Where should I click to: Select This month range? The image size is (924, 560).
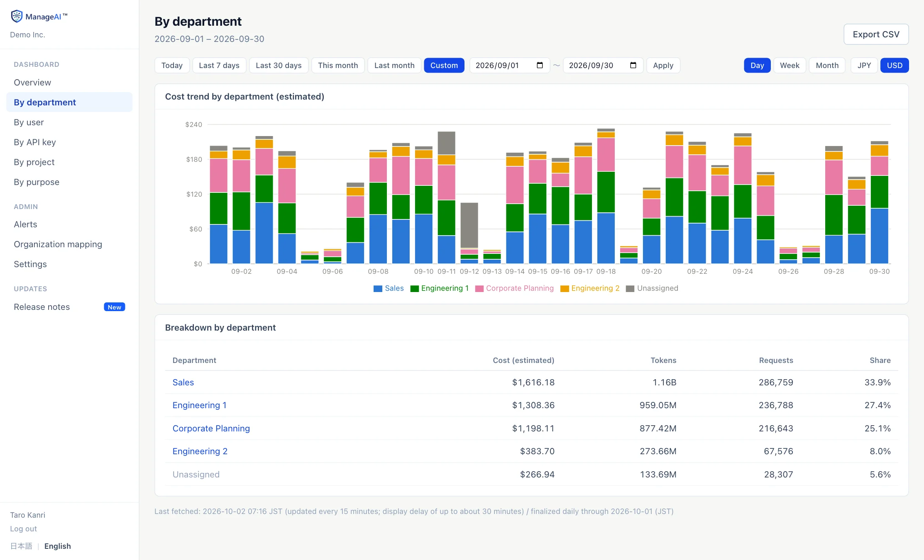coord(338,65)
